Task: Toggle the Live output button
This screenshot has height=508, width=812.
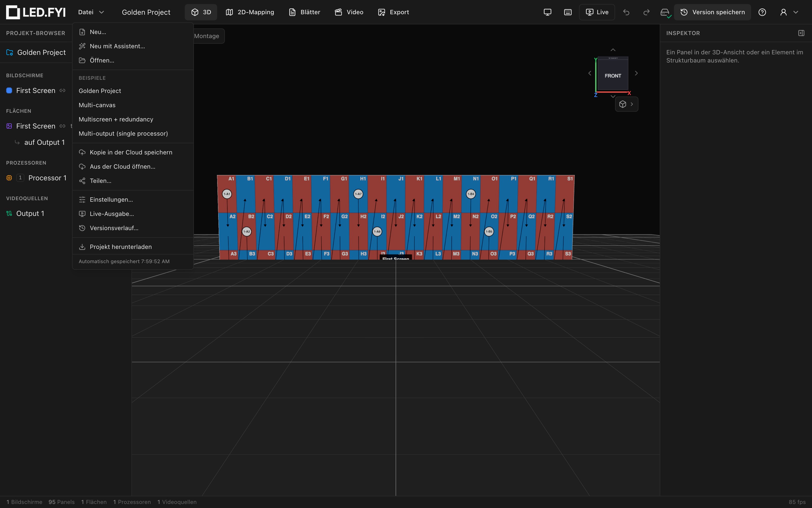Action: (597, 12)
